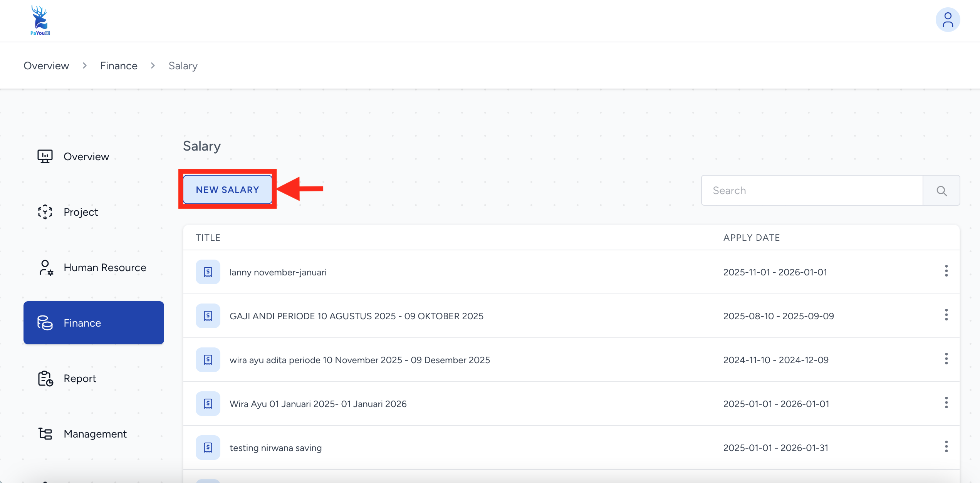Viewport: 980px width, 483px height.
Task: Click the salary receipt icon for lanny november-januari
Action: (x=208, y=272)
